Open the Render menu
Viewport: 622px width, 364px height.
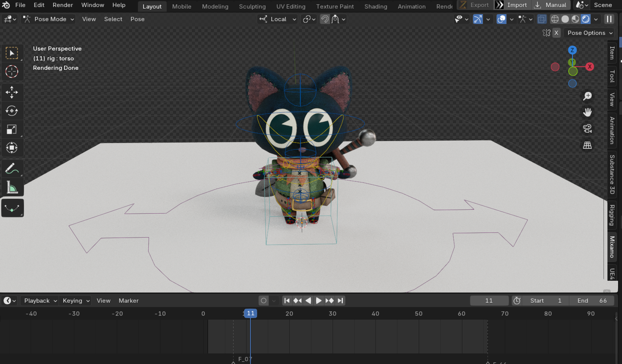[63, 5]
